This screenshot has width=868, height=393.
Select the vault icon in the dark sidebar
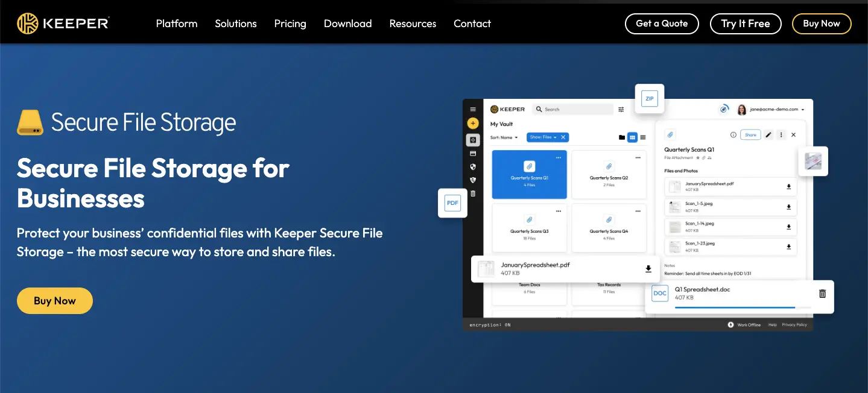tap(473, 140)
